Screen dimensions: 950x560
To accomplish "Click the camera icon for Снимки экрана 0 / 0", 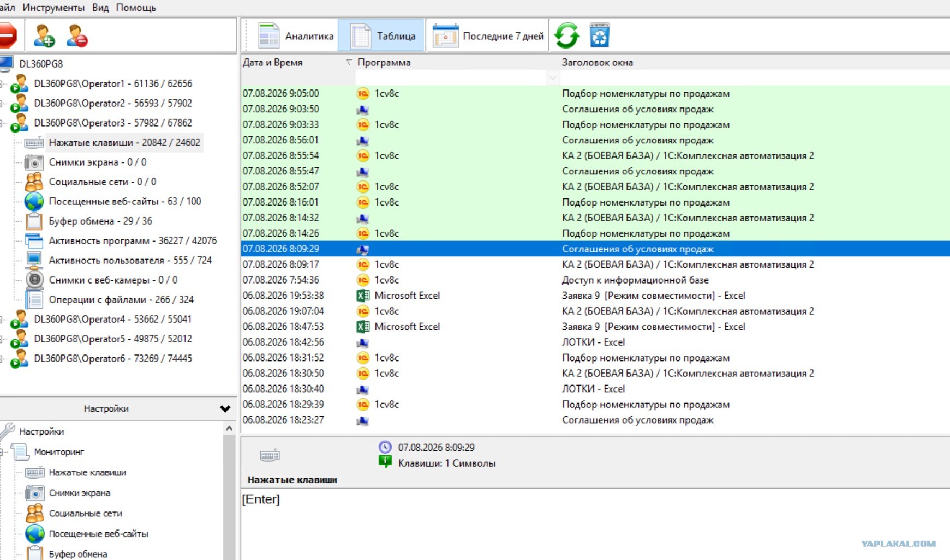I will (34, 162).
